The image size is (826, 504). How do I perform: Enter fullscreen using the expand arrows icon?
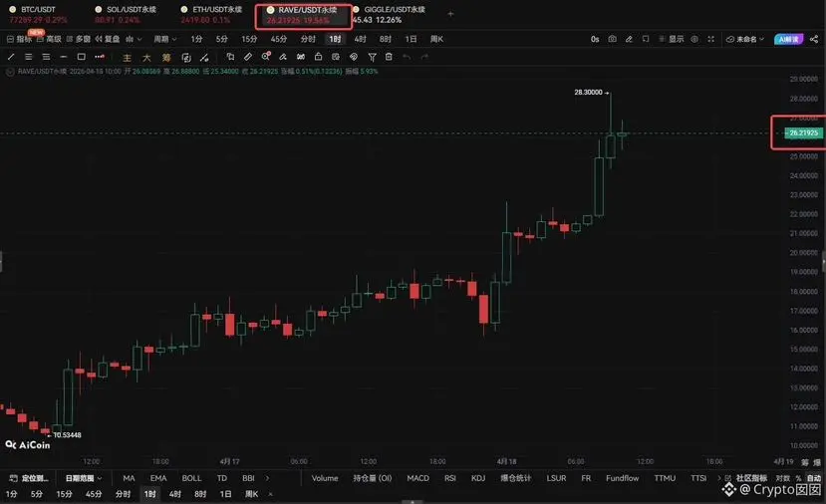(710, 39)
